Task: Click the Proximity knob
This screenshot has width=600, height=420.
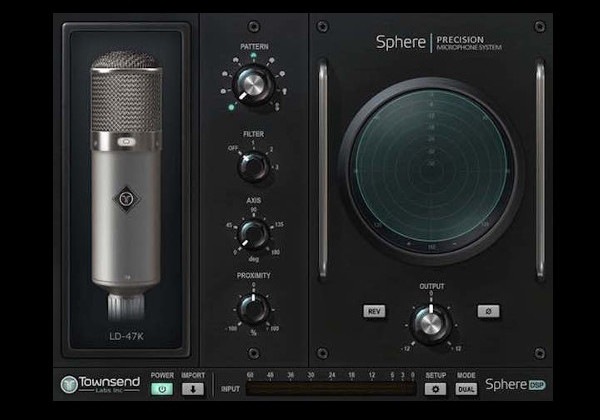Action: pos(253,308)
